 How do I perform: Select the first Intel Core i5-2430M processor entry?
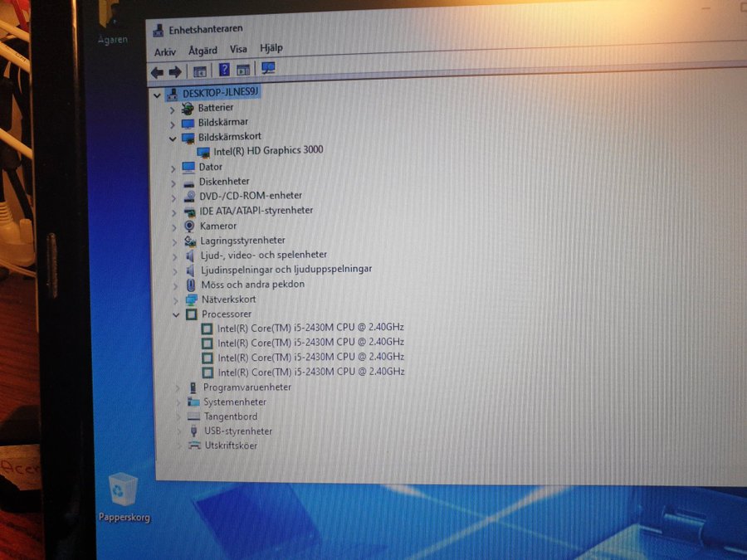click(x=310, y=328)
